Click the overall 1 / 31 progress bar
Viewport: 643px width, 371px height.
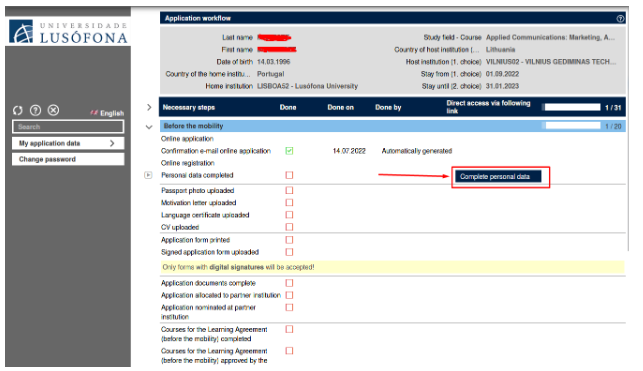pos(572,107)
